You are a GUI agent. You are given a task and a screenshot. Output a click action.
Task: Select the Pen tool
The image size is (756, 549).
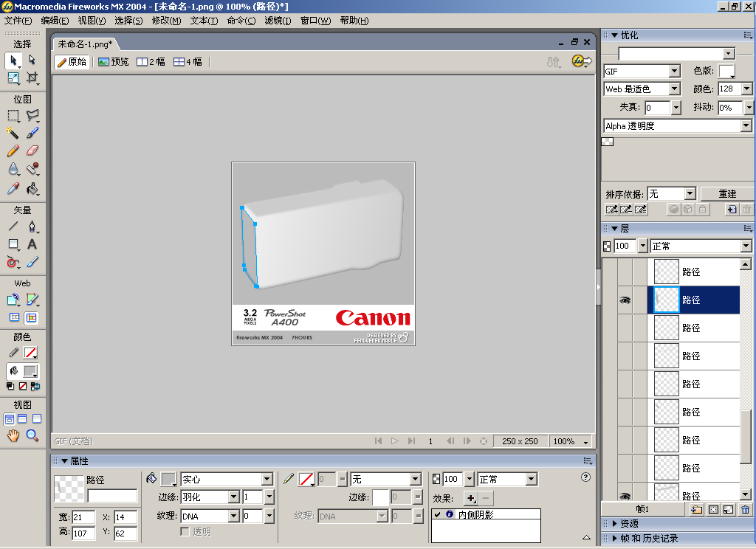pos(32,226)
